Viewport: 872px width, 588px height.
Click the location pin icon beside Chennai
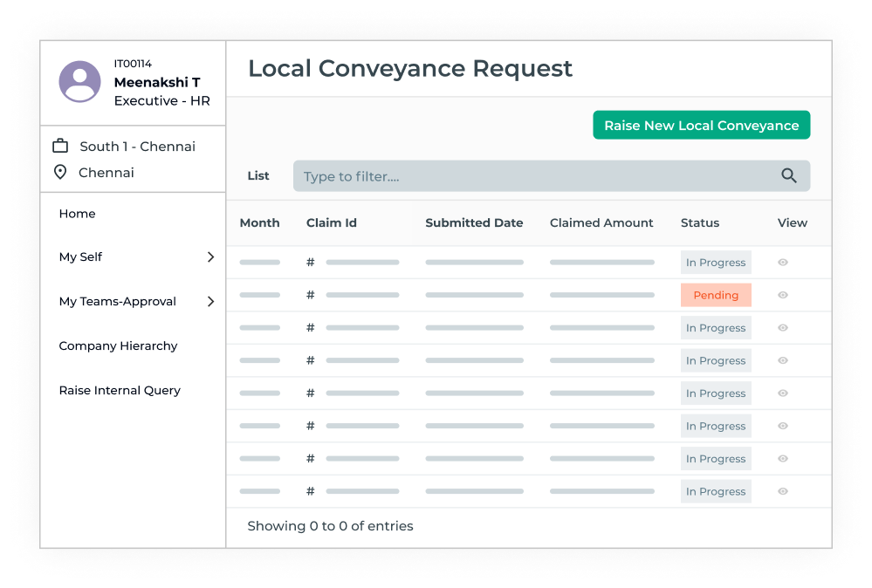coord(60,172)
